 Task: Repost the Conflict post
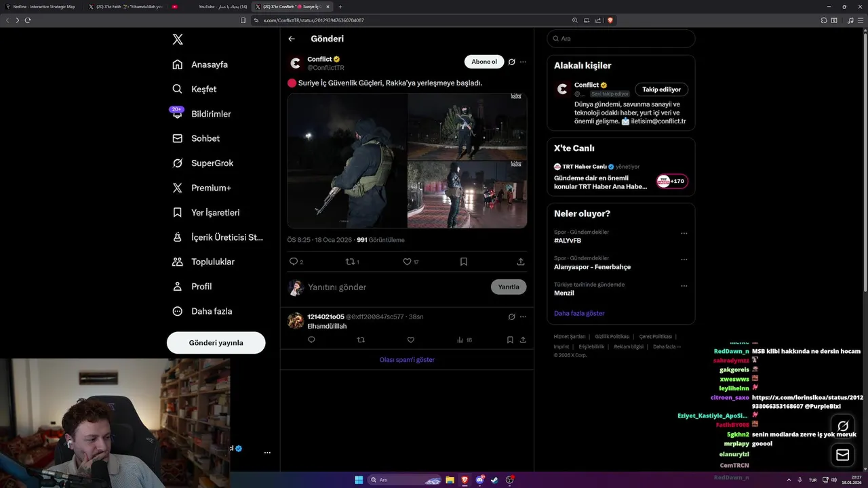pyautogui.click(x=353, y=262)
